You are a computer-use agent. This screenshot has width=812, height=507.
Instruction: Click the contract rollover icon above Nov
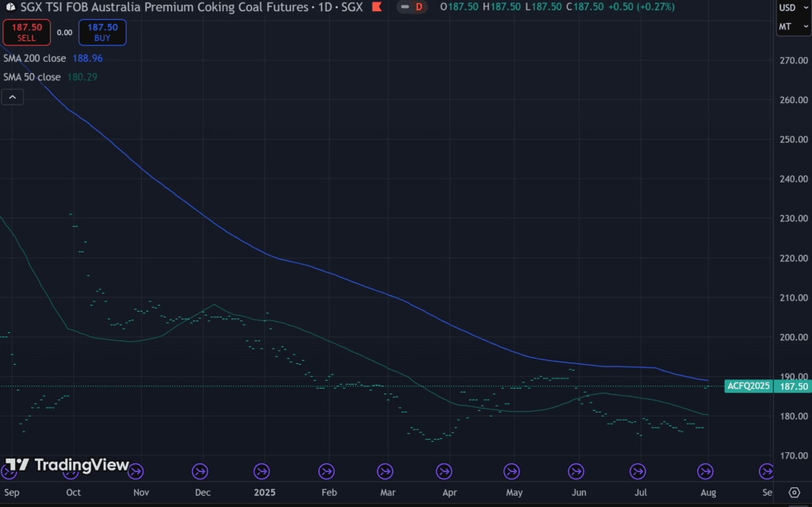(x=136, y=472)
